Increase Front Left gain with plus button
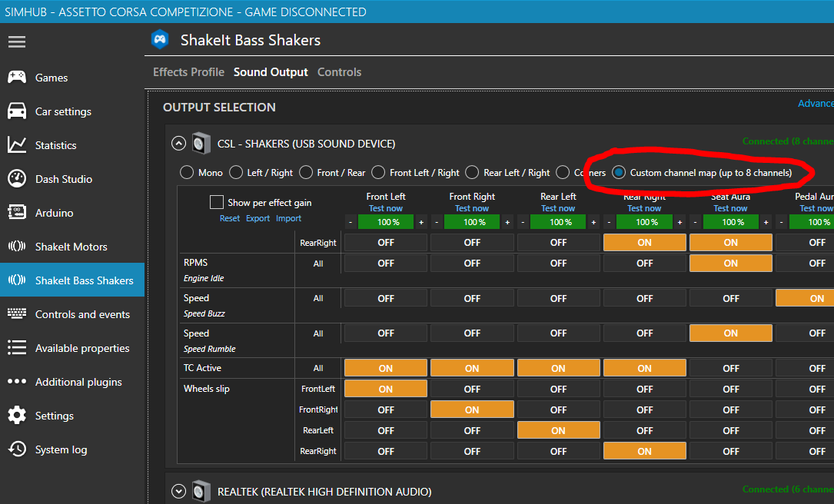This screenshot has height=504, width=834. 420,222
